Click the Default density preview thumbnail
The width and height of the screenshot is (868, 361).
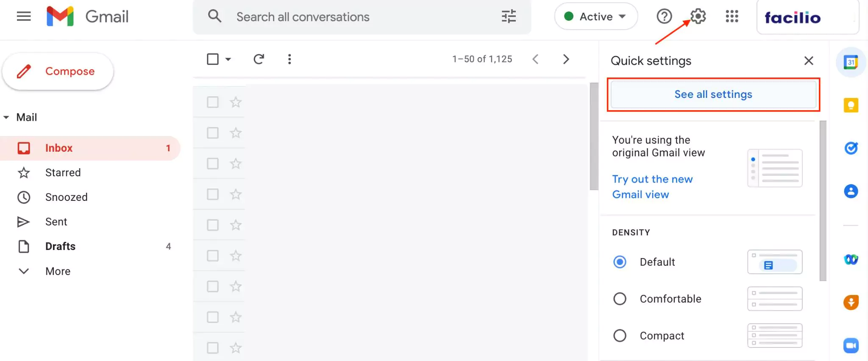[775, 262]
